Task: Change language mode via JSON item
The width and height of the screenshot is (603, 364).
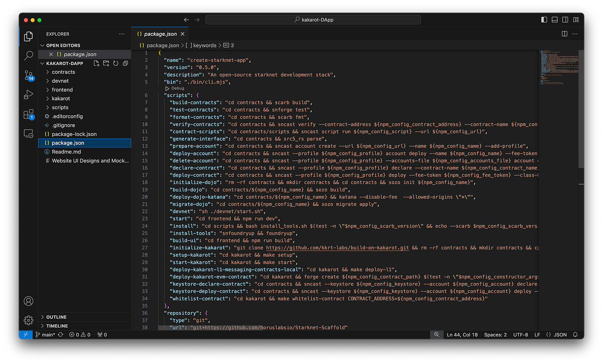Action: [x=556, y=334]
